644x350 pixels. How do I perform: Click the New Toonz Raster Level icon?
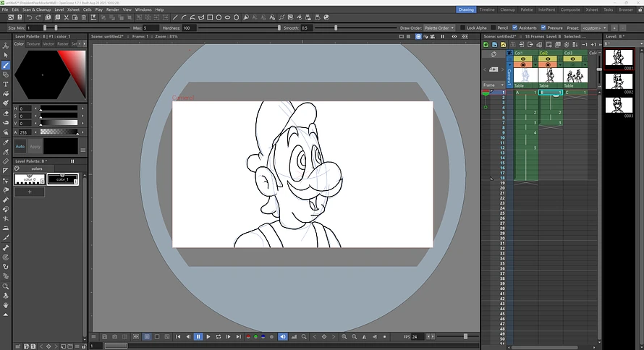pos(486,44)
